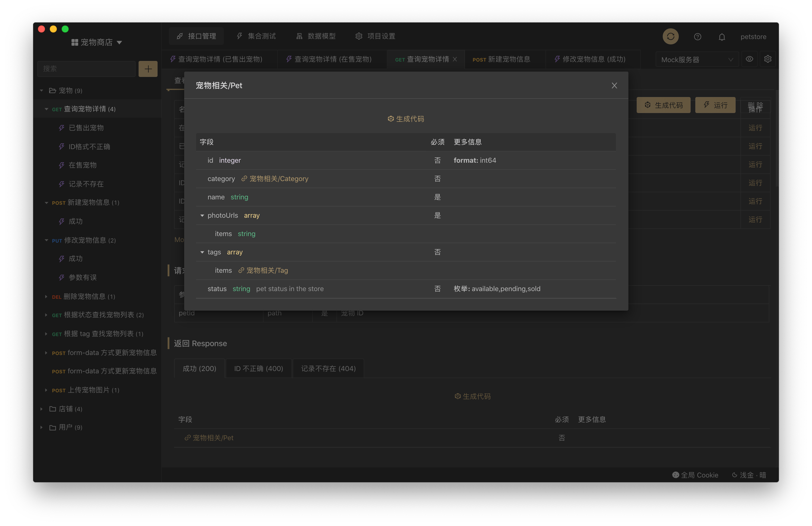Click the 生成代码 cube icon in dialog
The height and width of the screenshot is (526, 812).
(390, 119)
